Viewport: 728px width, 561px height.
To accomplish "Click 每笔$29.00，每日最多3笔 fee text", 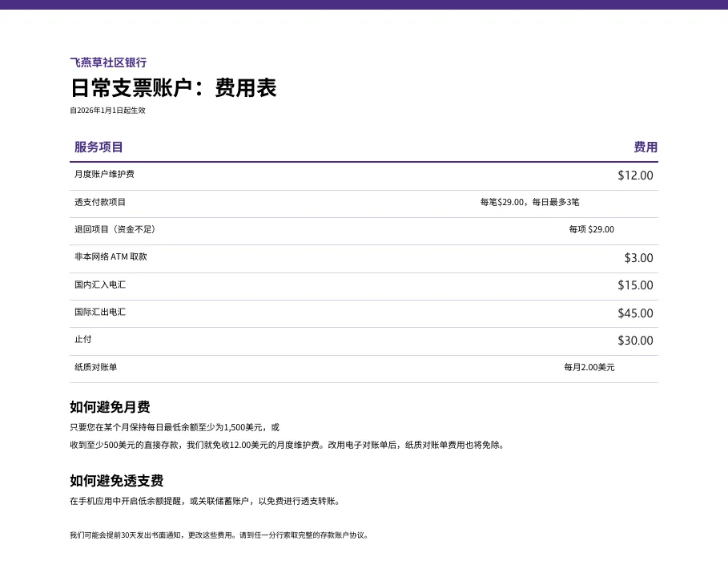I will [x=529, y=202].
